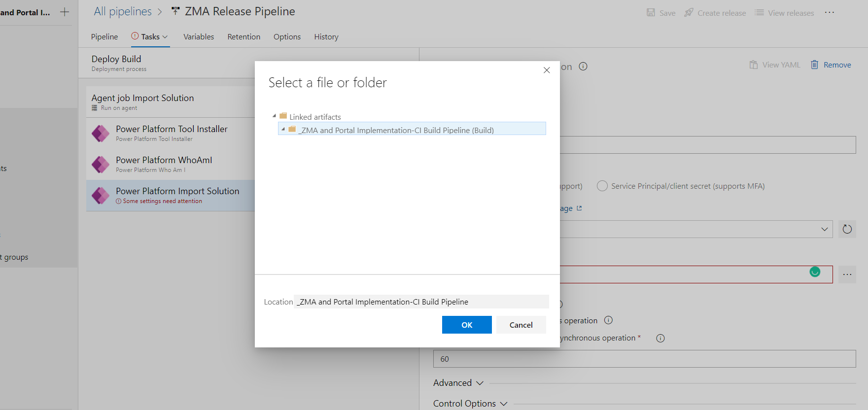Close the Select a file dialog
868x410 pixels.
pos(546,70)
